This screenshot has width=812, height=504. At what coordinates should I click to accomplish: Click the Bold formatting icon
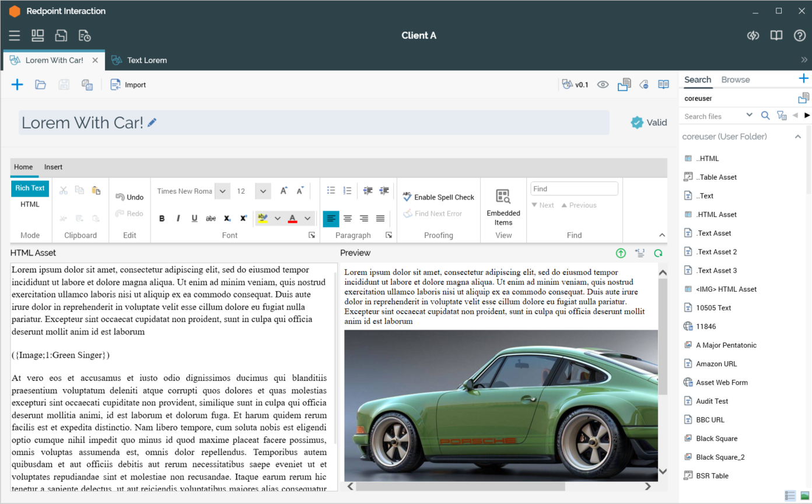point(162,218)
